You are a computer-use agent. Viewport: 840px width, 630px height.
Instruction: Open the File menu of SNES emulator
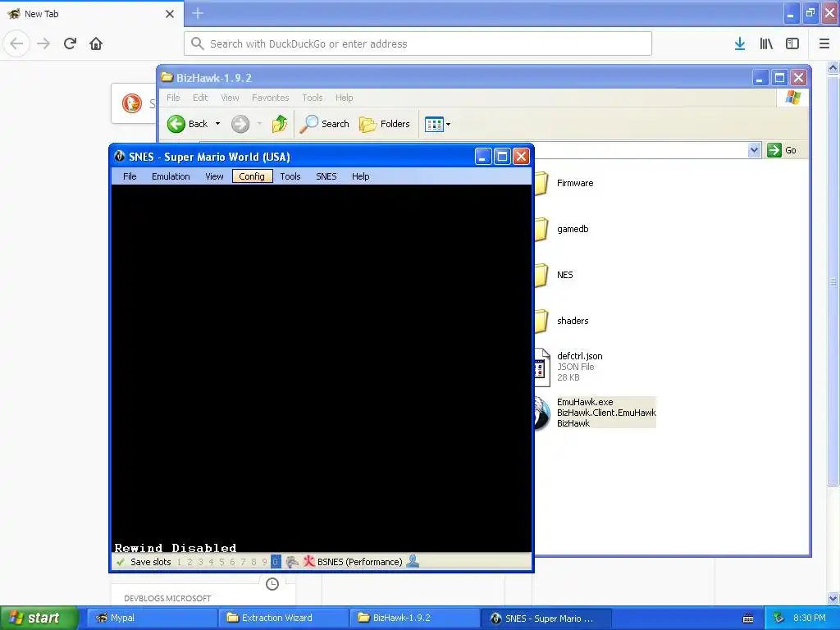click(x=130, y=176)
